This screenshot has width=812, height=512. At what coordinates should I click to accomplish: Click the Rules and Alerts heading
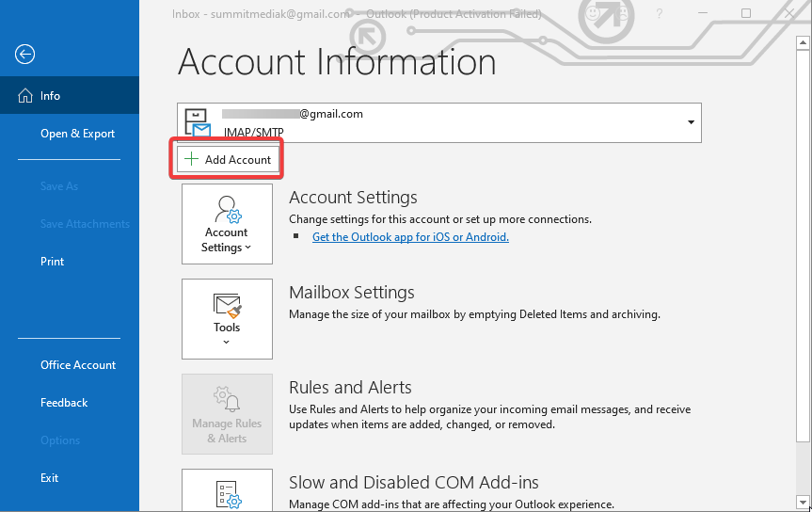click(x=350, y=387)
